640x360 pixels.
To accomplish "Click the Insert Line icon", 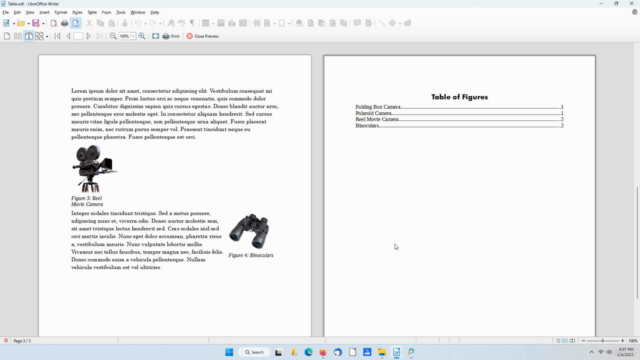I will tap(381, 23).
